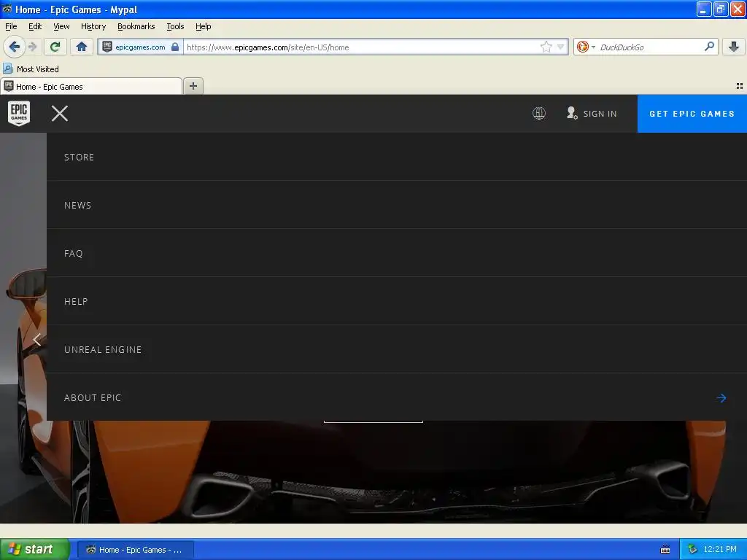The image size is (747, 560).
Task: Click the Windows start button
Action: [x=35, y=549]
